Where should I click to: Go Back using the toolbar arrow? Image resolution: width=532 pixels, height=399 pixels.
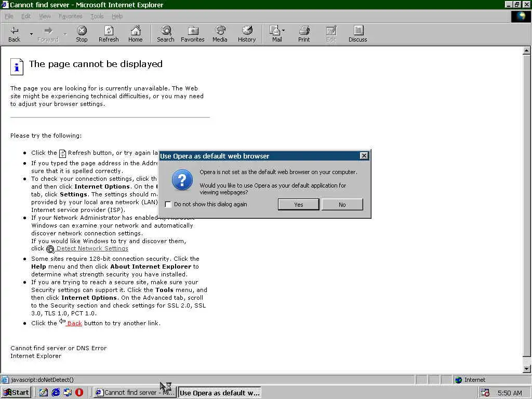click(x=14, y=34)
